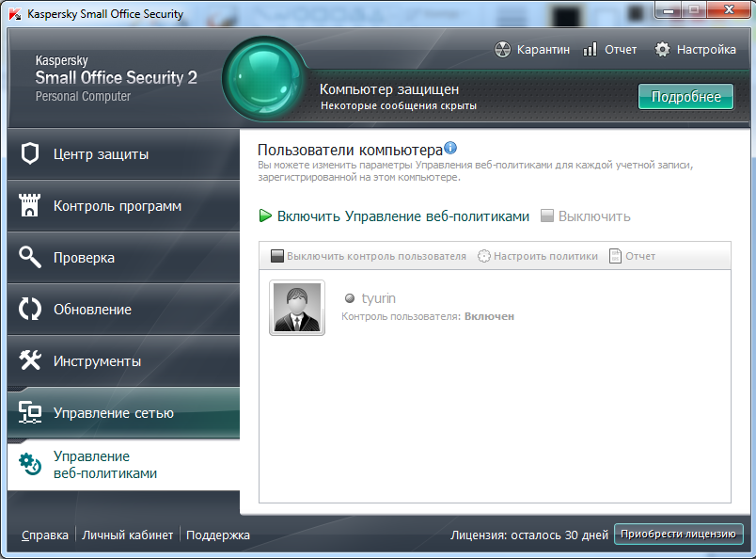The width and height of the screenshot is (756, 559).
Task: Select Управление веб-политиками in sidebar
Action: (123, 464)
